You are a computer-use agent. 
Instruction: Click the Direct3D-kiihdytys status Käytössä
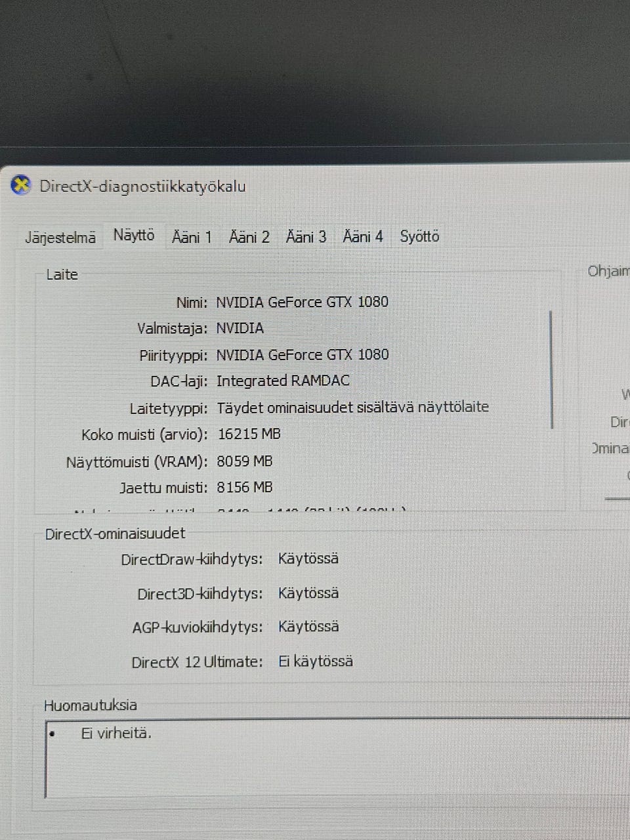point(308,593)
